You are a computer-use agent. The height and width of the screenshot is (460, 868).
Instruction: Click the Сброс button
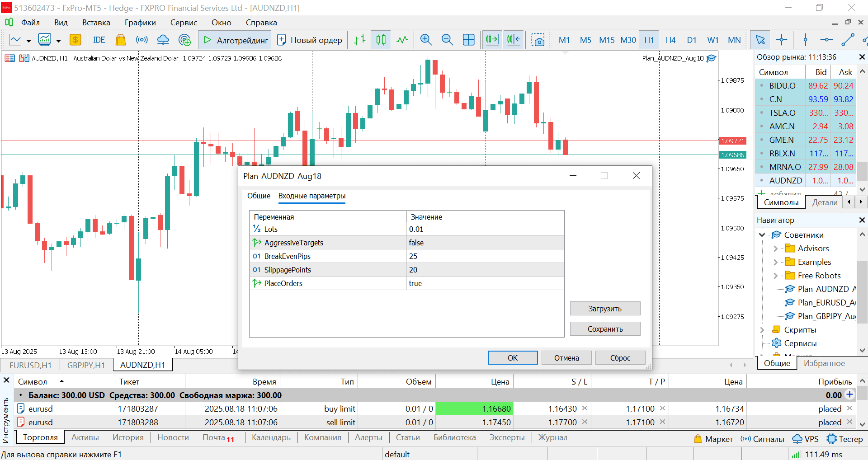[x=620, y=358]
